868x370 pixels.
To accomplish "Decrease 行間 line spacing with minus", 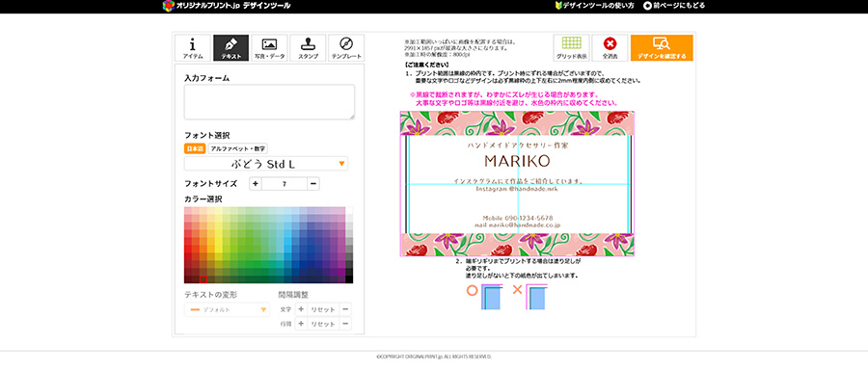I will (x=345, y=324).
